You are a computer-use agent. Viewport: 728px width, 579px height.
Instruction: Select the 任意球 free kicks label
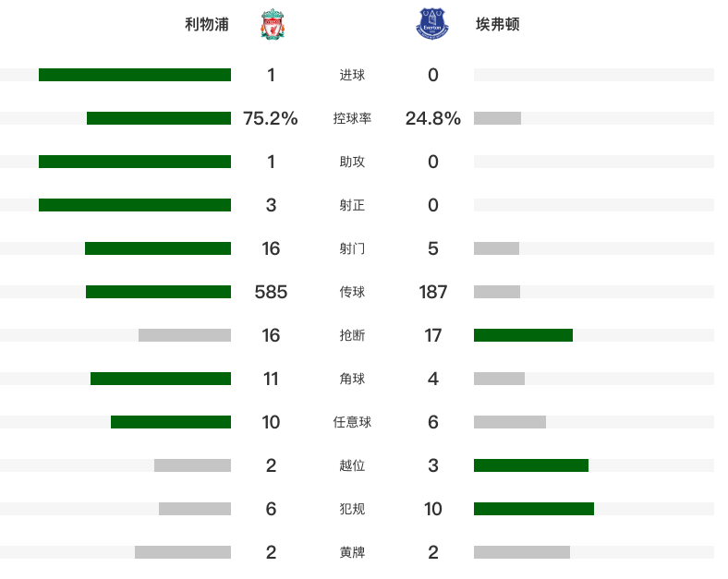[x=352, y=422]
